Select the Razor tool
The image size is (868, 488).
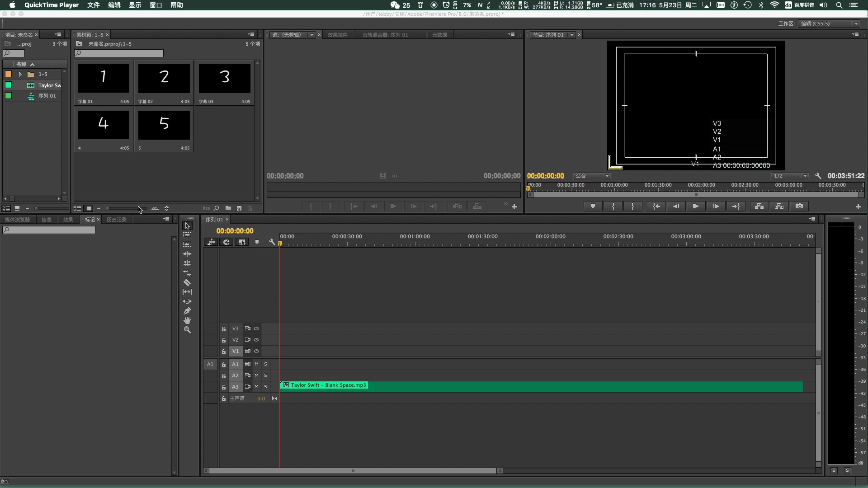[187, 282]
